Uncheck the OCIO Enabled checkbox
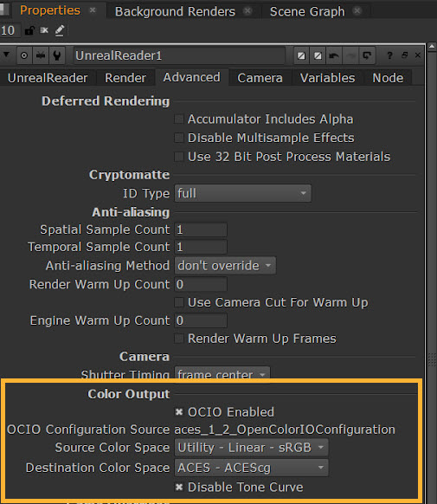The width and height of the screenshot is (437, 504). click(179, 412)
